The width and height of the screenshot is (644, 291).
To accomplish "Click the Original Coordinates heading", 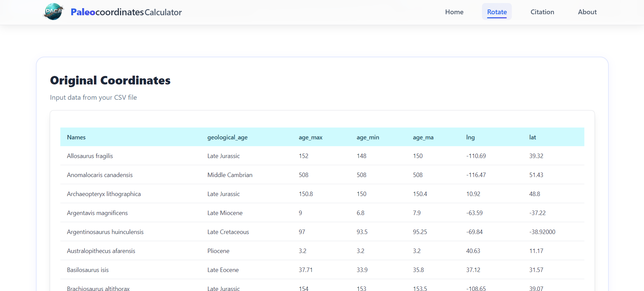I will (x=110, y=80).
